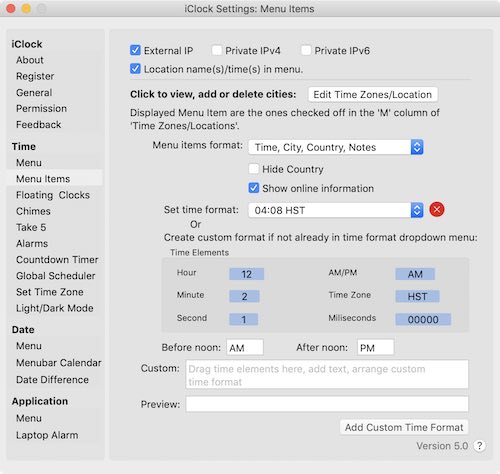Image resolution: width=500 pixels, height=474 pixels.
Task: Click the After noon text field
Action: (x=375, y=347)
